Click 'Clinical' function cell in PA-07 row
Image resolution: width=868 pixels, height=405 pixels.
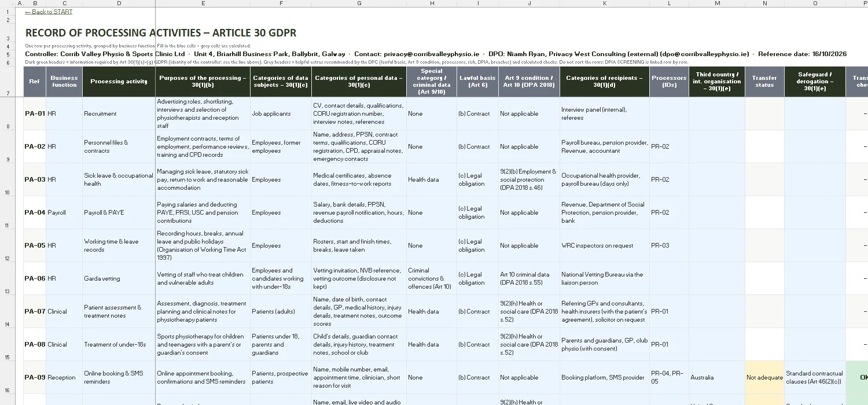(64, 311)
